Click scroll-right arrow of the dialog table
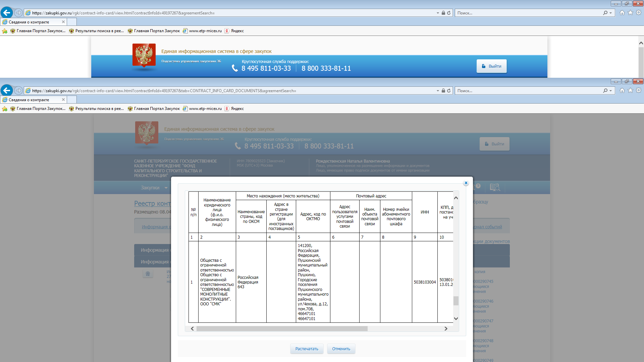 tap(446, 329)
